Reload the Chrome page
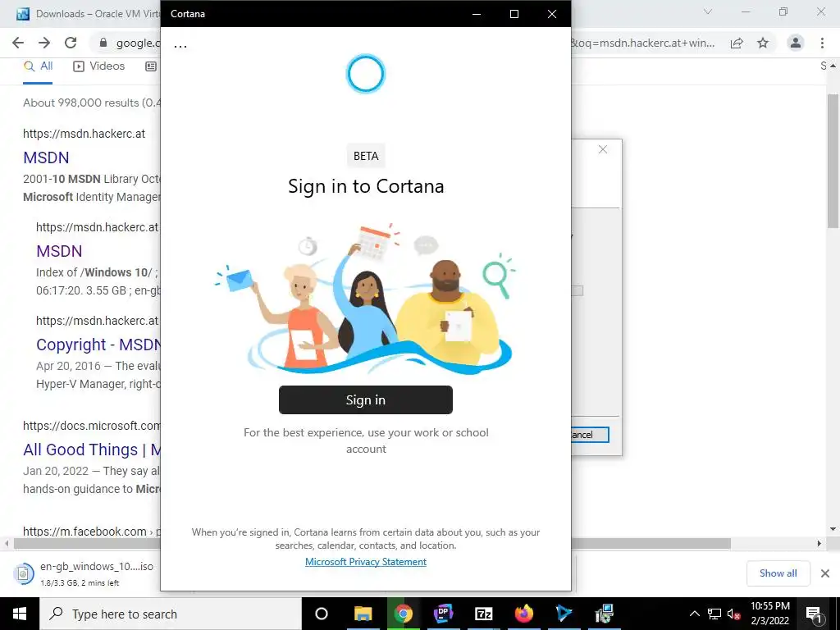Viewport: 840px width, 630px height. click(x=71, y=43)
